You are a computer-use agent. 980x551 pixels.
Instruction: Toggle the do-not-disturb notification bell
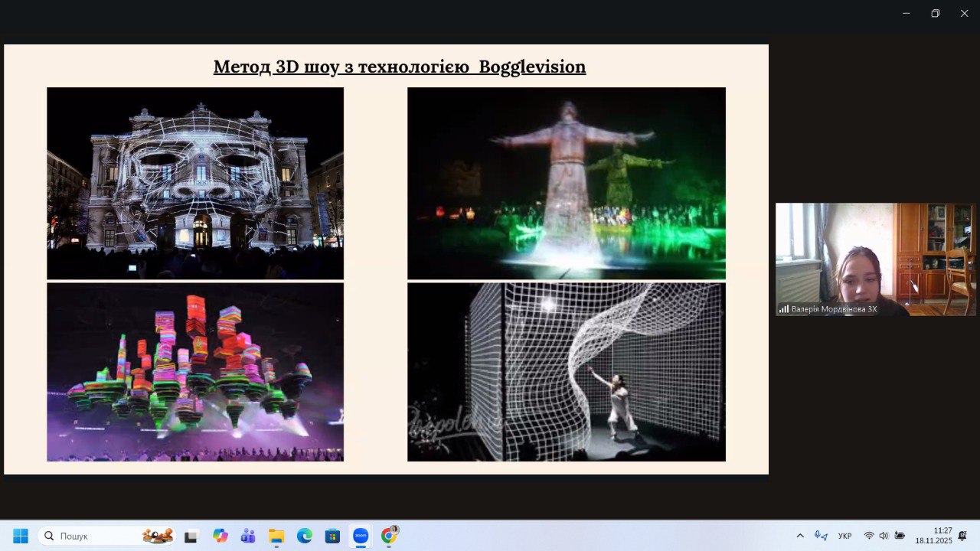[x=962, y=536]
